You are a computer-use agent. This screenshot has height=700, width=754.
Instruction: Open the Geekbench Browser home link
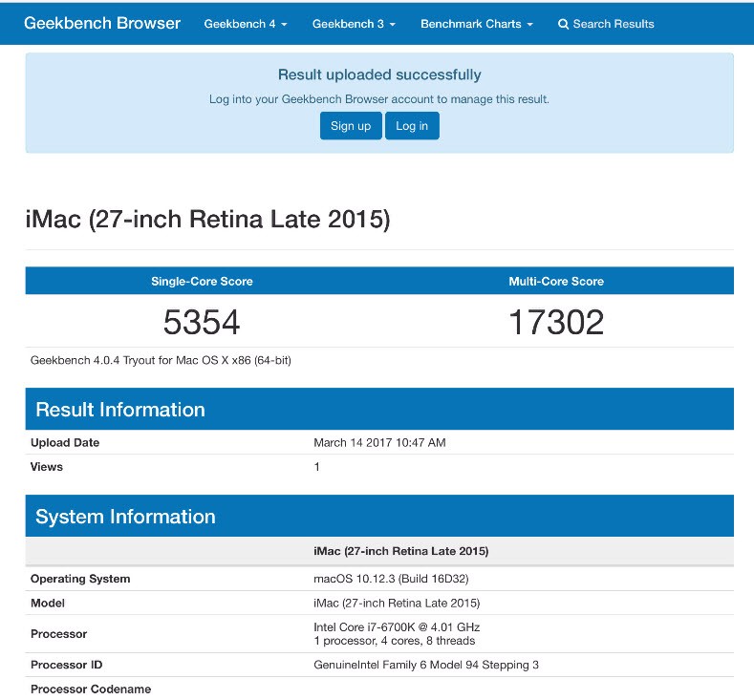click(x=102, y=23)
